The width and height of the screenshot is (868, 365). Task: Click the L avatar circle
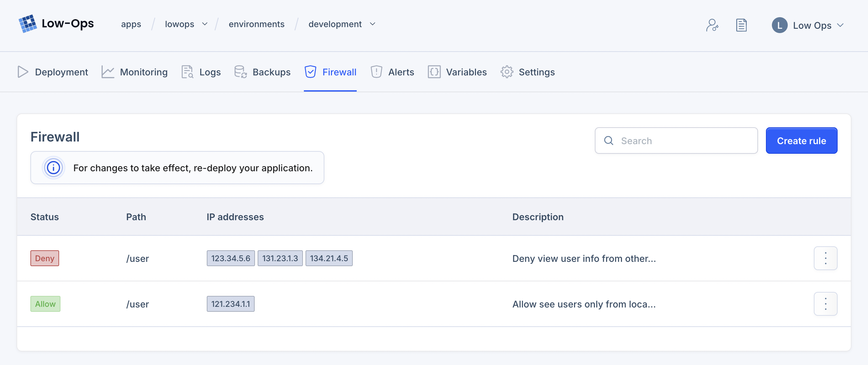(779, 25)
